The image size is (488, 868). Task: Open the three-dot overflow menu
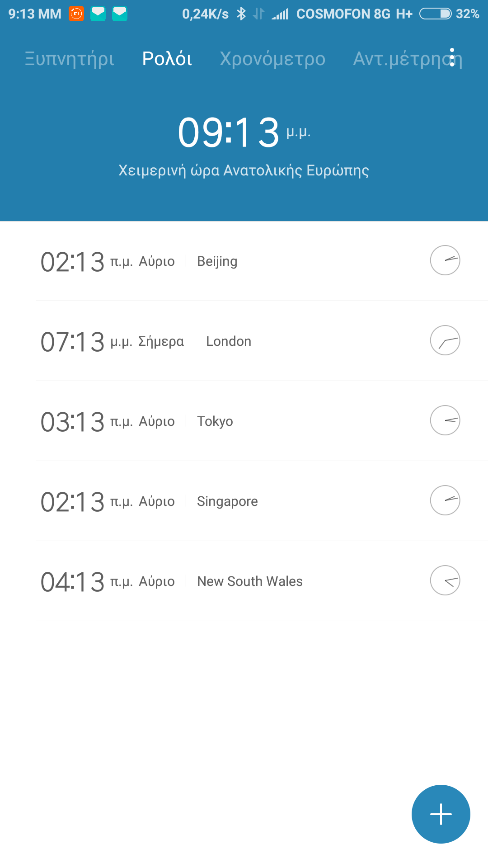point(452,57)
